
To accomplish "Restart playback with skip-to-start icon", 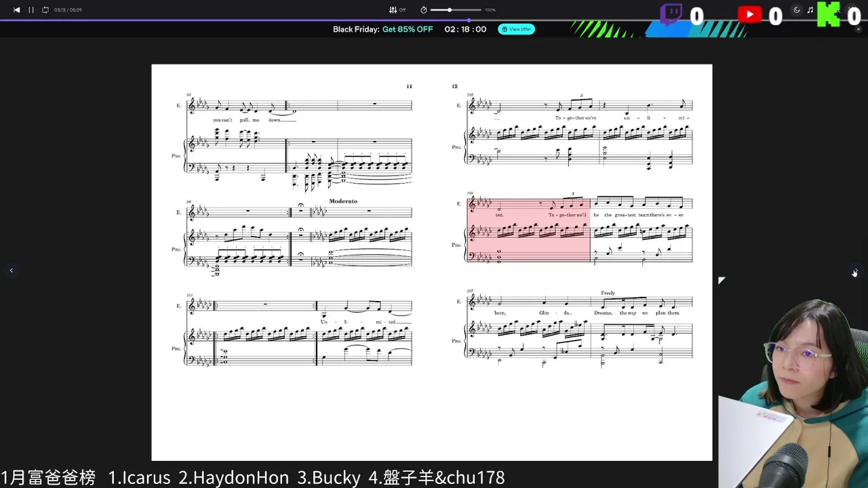I will pos(17,10).
